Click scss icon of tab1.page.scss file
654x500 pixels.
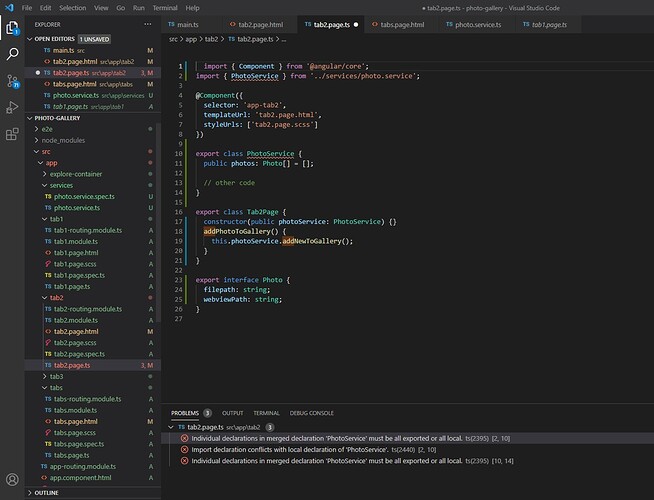tap(48, 264)
